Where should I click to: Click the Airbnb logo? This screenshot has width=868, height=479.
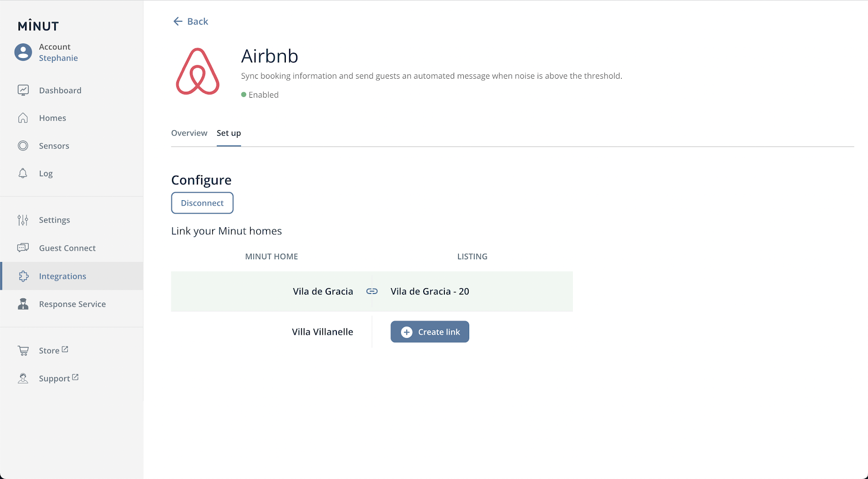point(197,71)
